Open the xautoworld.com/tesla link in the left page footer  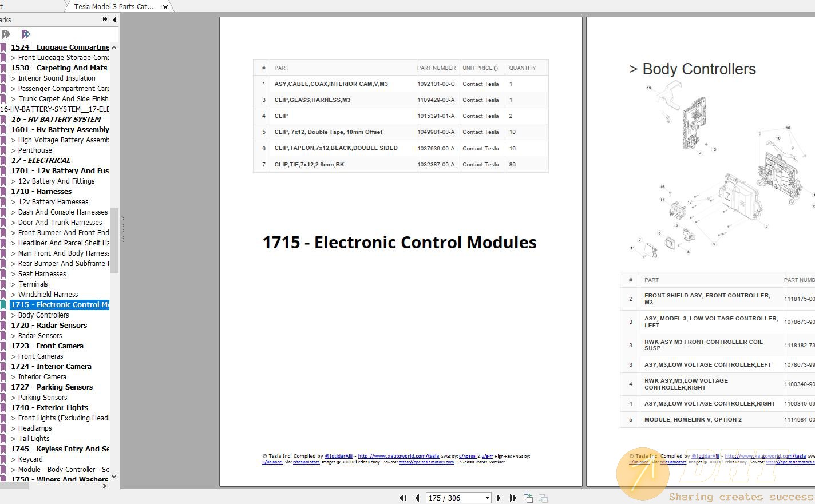[x=398, y=456]
